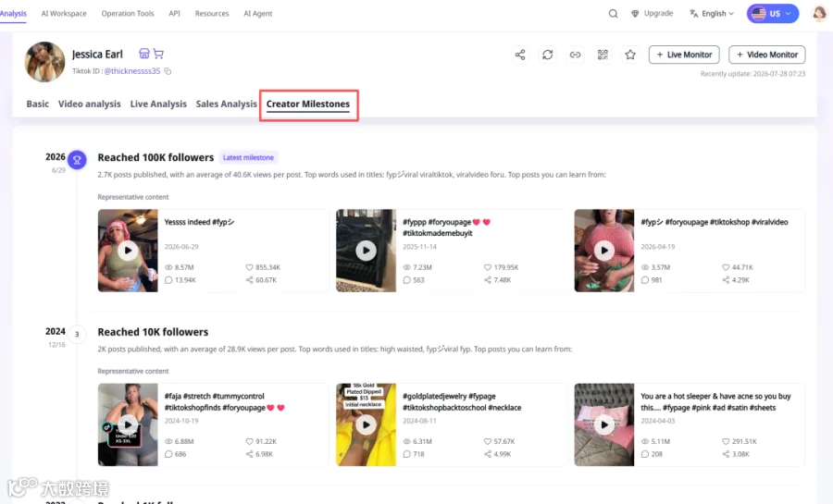
Task: Switch to the Video analysis tab
Action: tap(89, 104)
